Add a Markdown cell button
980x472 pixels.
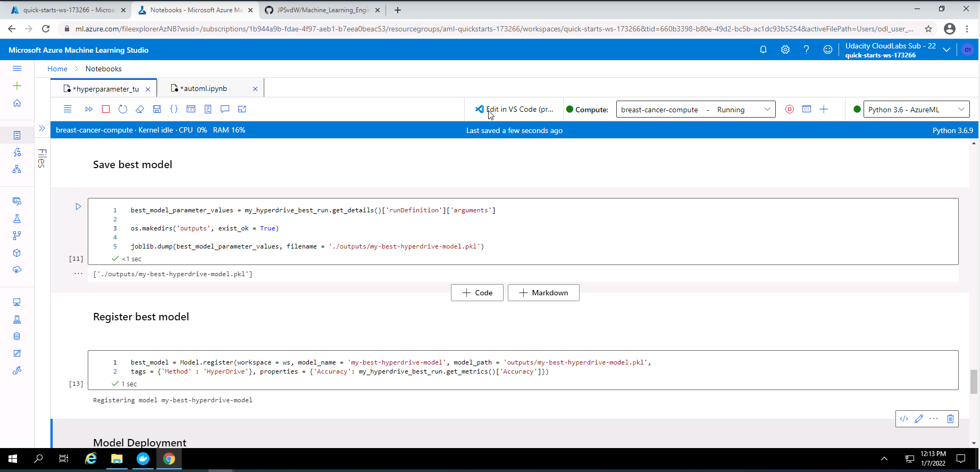pyautogui.click(x=543, y=293)
